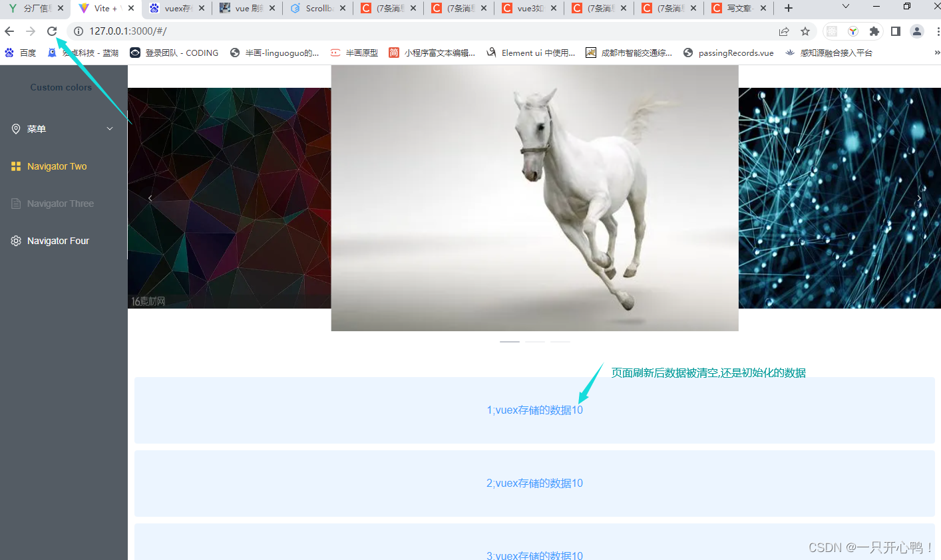Click the grey grid extension icon in toolbar
This screenshot has height=560, width=941.
tap(832, 31)
